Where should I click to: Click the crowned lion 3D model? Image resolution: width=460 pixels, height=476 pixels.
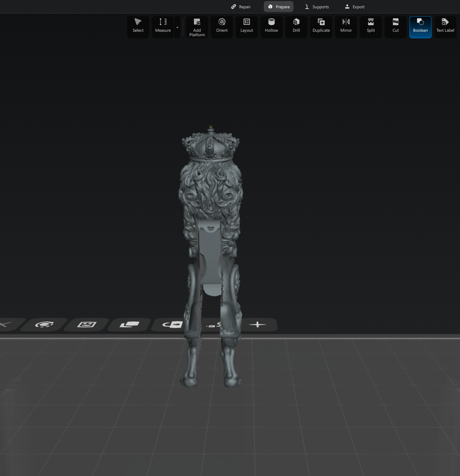point(210,193)
